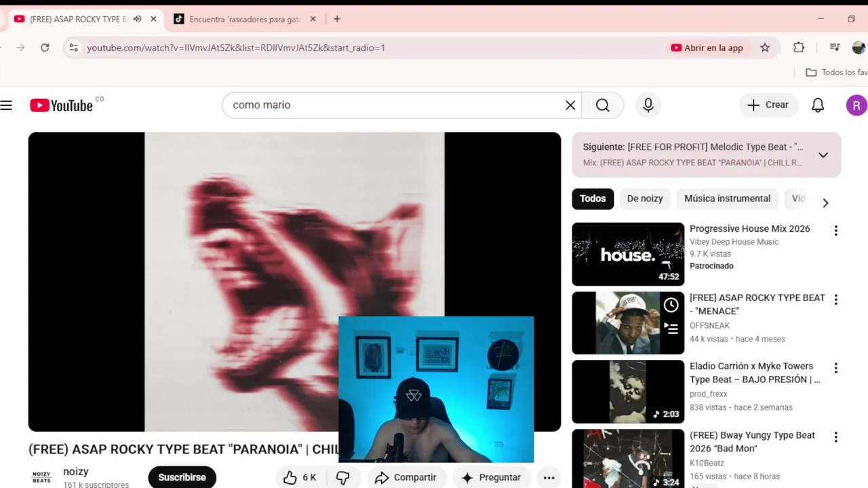Select the De noizy filter chip
The height and width of the screenshot is (488, 868).
pos(645,199)
